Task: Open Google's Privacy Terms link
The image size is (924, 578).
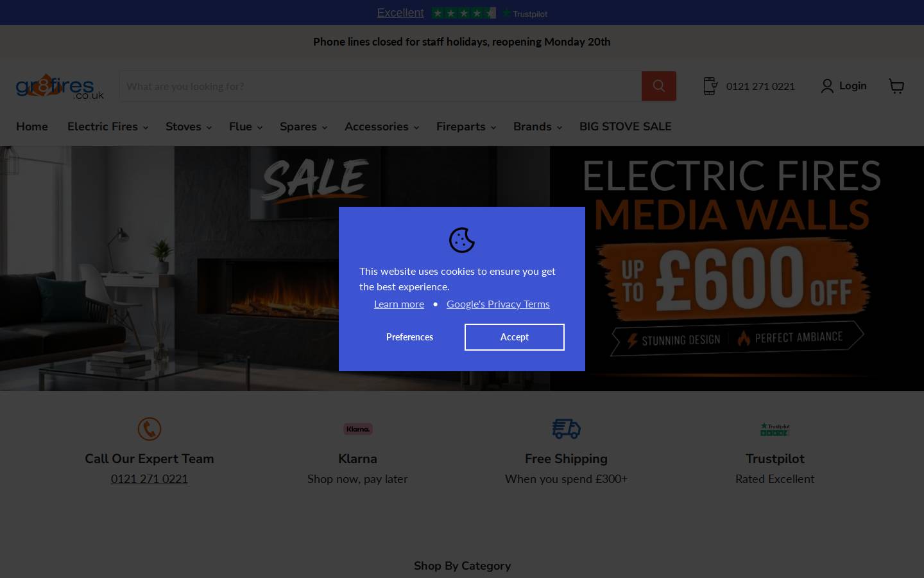Action: pos(498,304)
